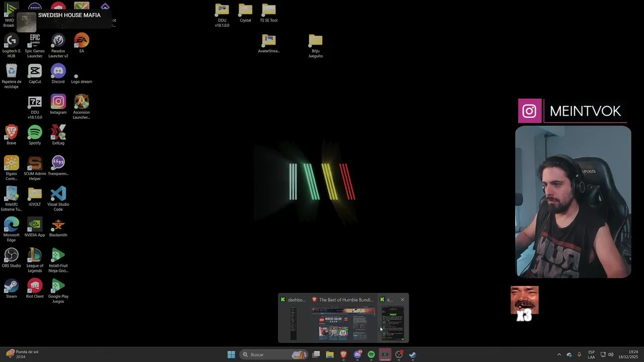
Task: Open the OneDrive cloud tray icon
Action: coord(569,354)
